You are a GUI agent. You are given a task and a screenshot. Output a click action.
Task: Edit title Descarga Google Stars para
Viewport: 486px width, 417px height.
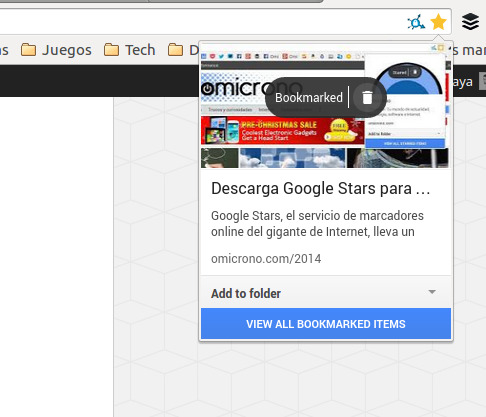pos(321,188)
